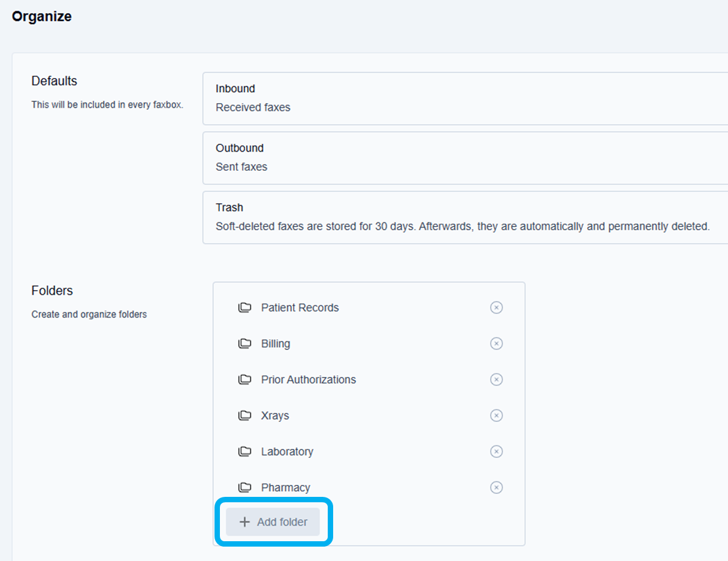Select the Laboratory folder name
Screen dimensions: 728x561
click(287, 451)
